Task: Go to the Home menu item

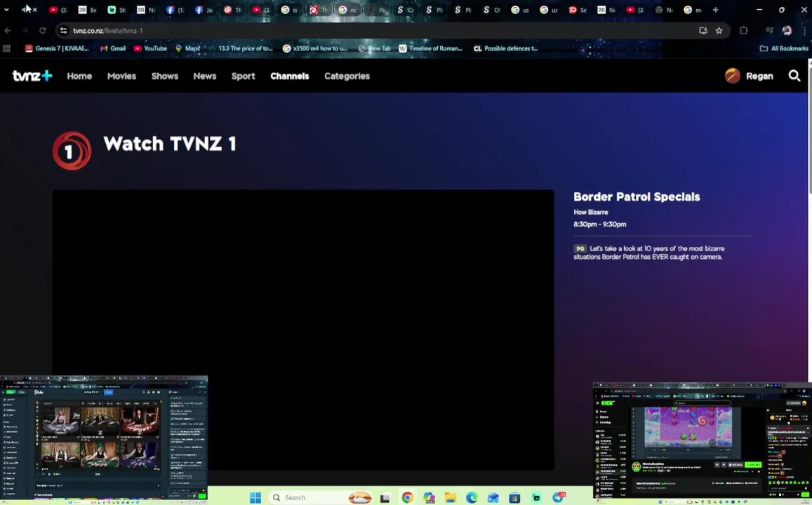Action: coord(79,76)
